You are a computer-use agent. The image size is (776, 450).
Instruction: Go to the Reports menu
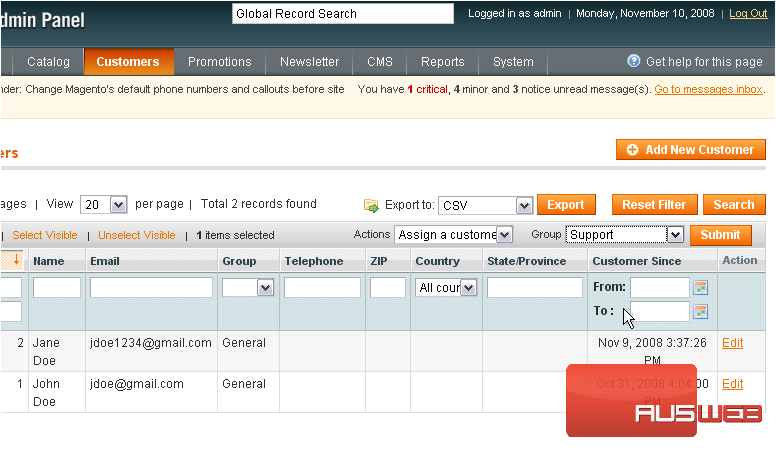coord(442,62)
